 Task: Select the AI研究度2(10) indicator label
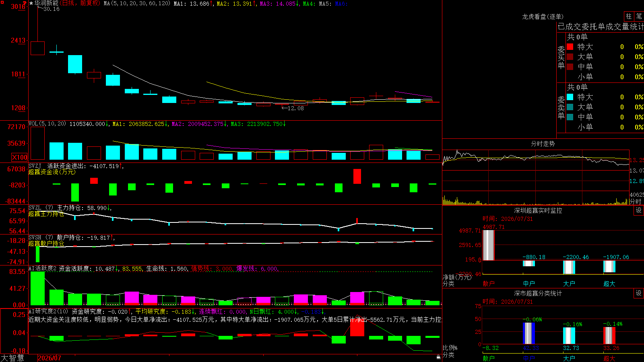49,311
